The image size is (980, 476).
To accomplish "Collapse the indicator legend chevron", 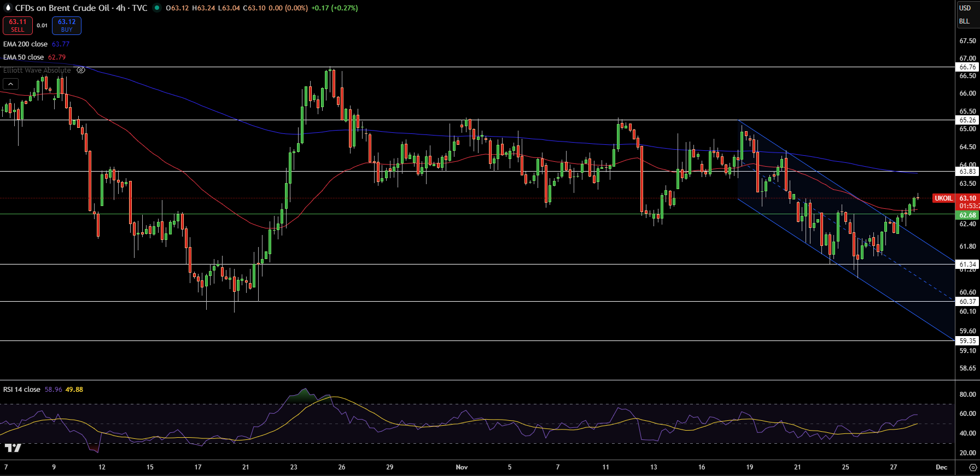I will pos(10,84).
